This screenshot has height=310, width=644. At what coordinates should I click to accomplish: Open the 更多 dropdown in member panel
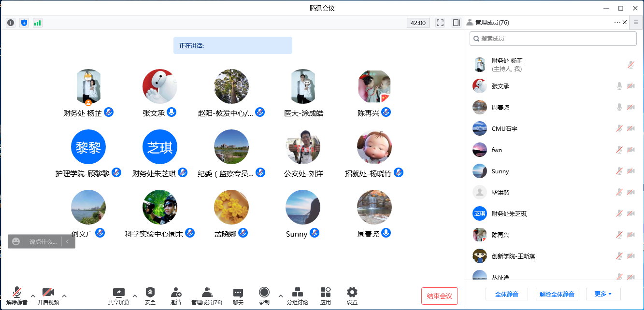pyautogui.click(x=603, y=294)
